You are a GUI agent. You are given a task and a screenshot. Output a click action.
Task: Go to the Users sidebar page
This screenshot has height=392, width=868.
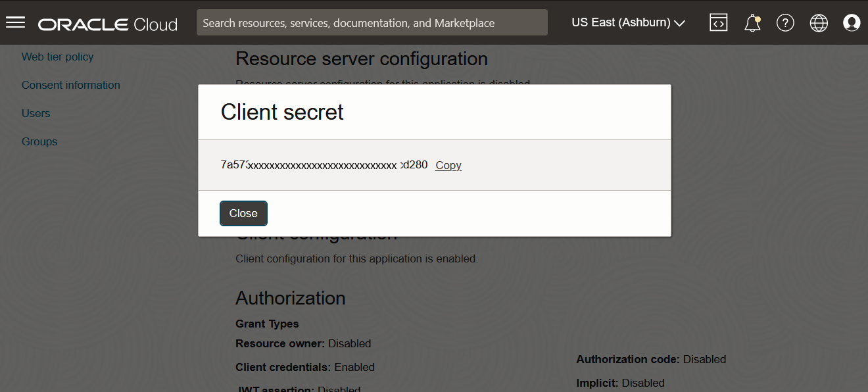point(36,113)
